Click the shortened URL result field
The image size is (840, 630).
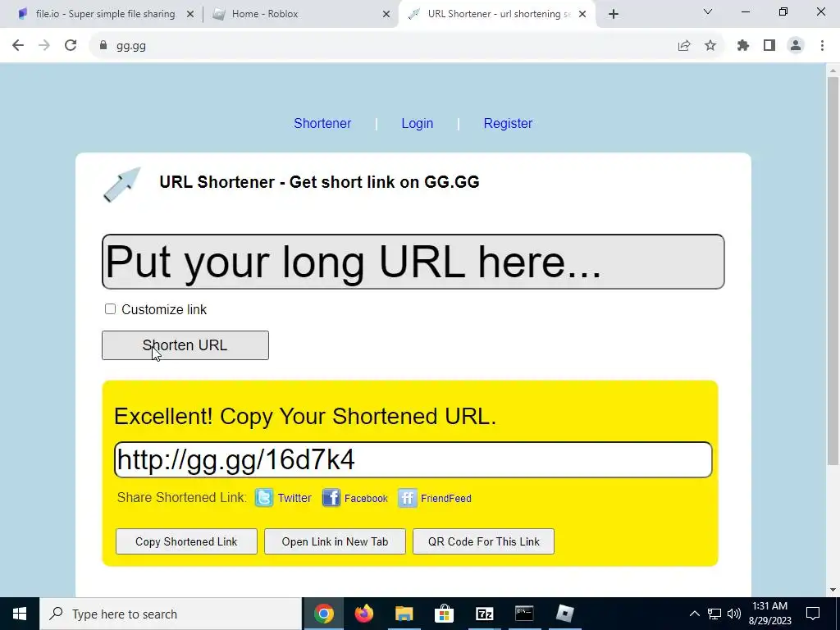click(413, 459)
